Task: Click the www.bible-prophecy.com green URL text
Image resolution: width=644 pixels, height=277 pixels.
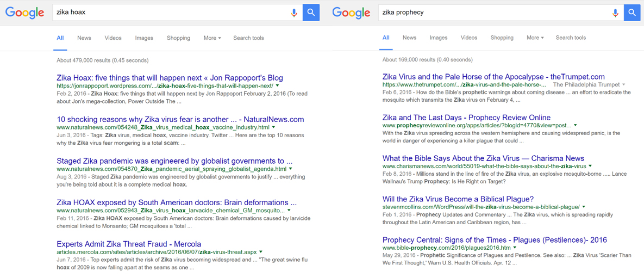Action: click(446, 248)
